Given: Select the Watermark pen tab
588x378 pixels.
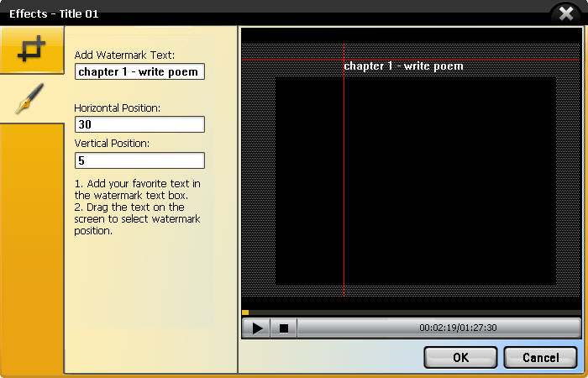Looking at the screenshot, I should point(32,98).
